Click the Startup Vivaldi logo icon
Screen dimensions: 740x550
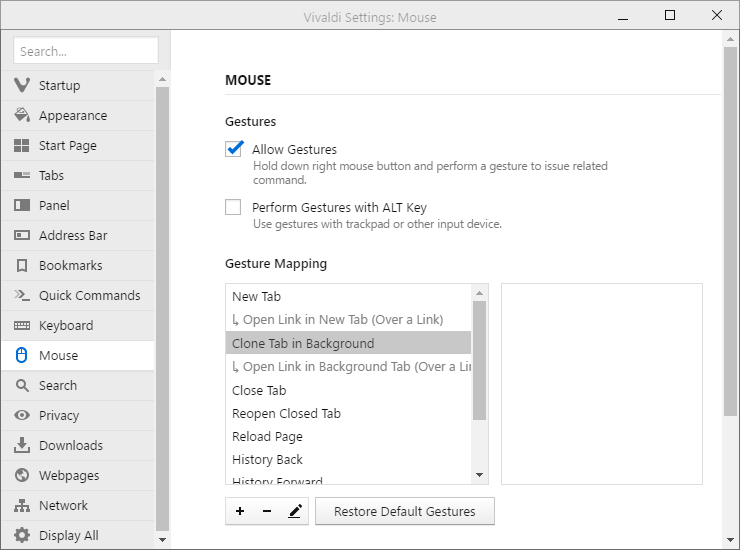(x=22, y=85)
